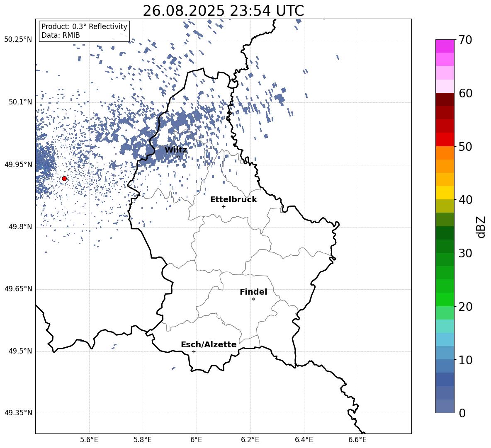The width and height of the screenshot is (491, 448).
Task: Click the Product: 0.3° Reflectivity text
Action: pyautogui.click(x=84, y=27)
